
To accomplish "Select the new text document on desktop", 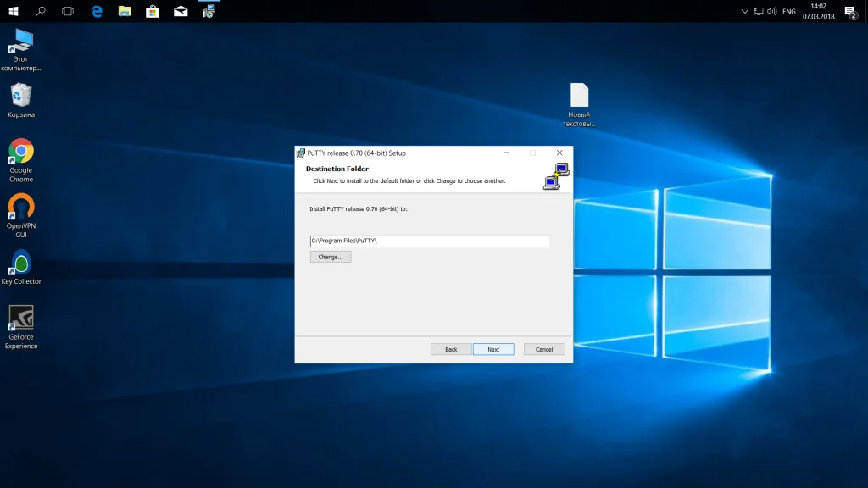I will (579, 97).
